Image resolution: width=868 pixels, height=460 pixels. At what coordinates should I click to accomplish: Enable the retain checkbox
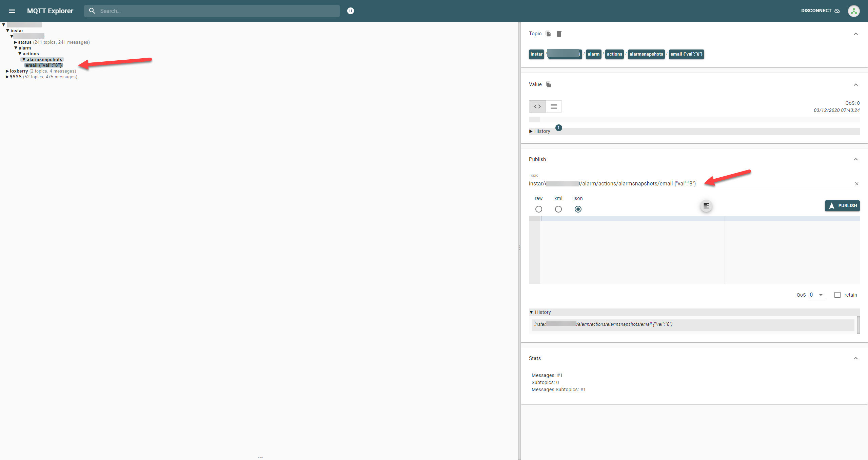point(837,295)
